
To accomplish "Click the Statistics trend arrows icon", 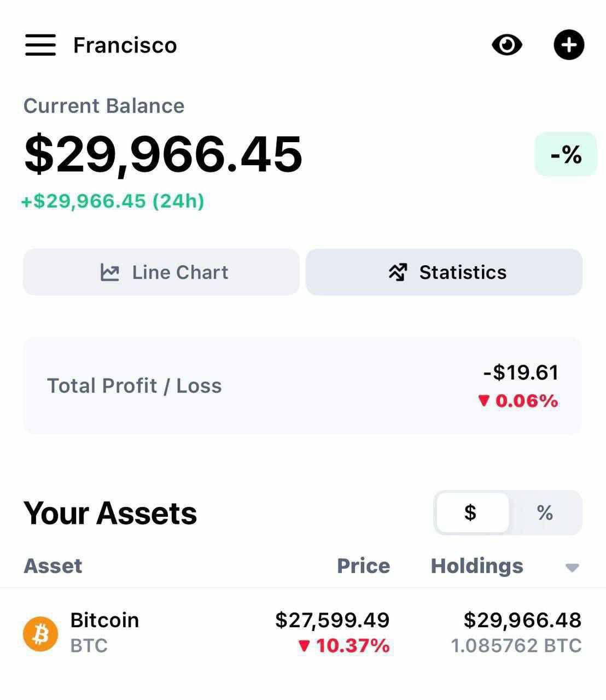I will click(x=398, y=272).
